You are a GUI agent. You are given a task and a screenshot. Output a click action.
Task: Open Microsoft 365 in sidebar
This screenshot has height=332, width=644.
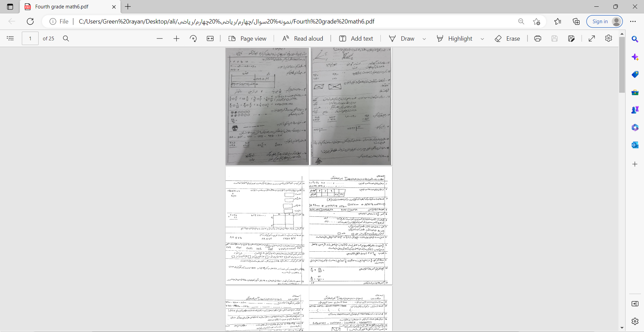tap(635, 127)
